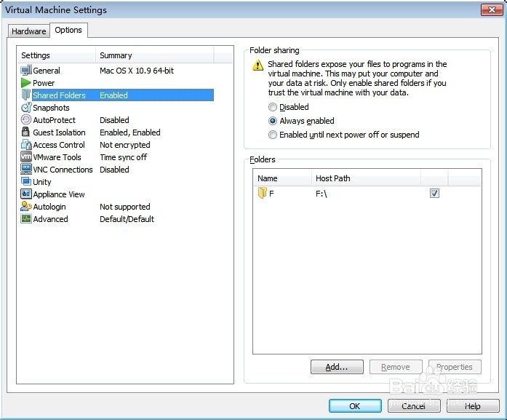Click the Properties button
This screenshot has width=507, height=420.
(x=455, y=367)
